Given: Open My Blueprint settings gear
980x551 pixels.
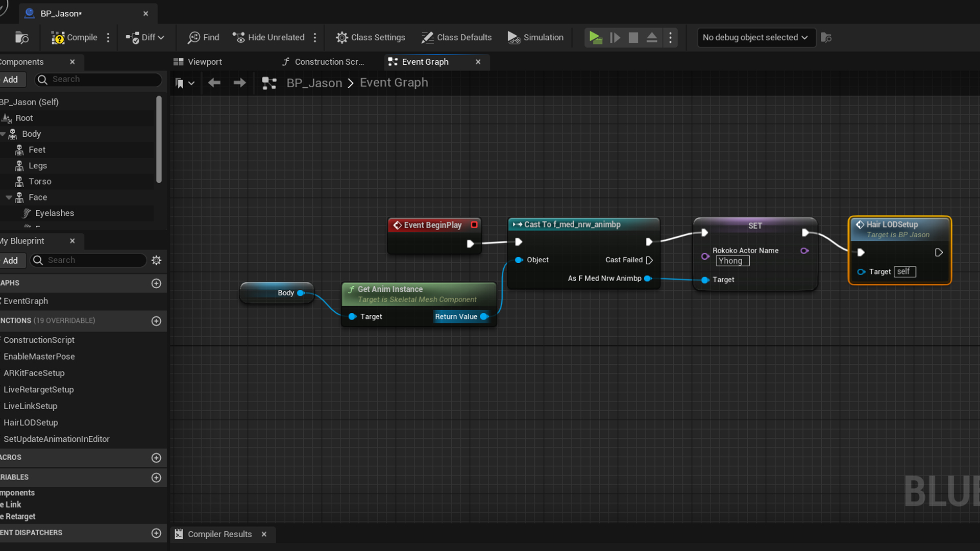Looking at the screenshot, I should click(156, 260).
